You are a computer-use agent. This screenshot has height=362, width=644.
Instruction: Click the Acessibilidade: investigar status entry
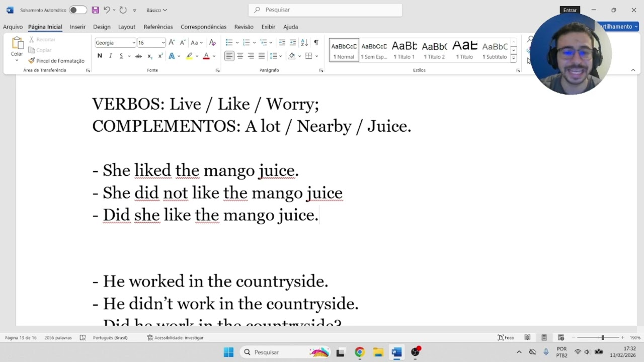(175, 337)
